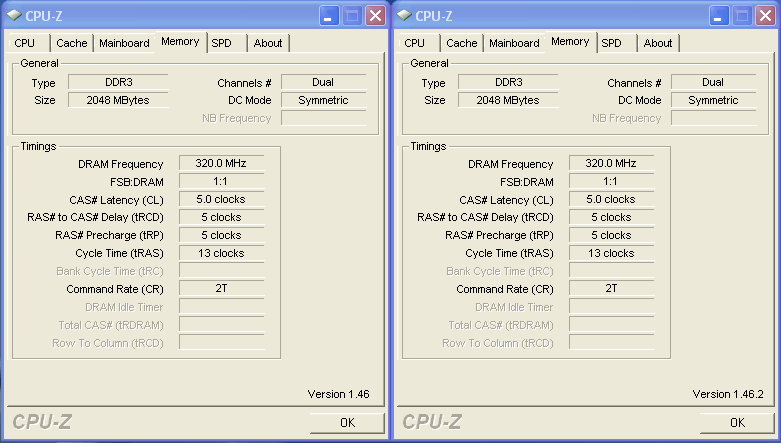This screenshot has height=443, width=781.
Task: Click "CAS# Latency (CL)" label in left window
Action: pos(117,200)
